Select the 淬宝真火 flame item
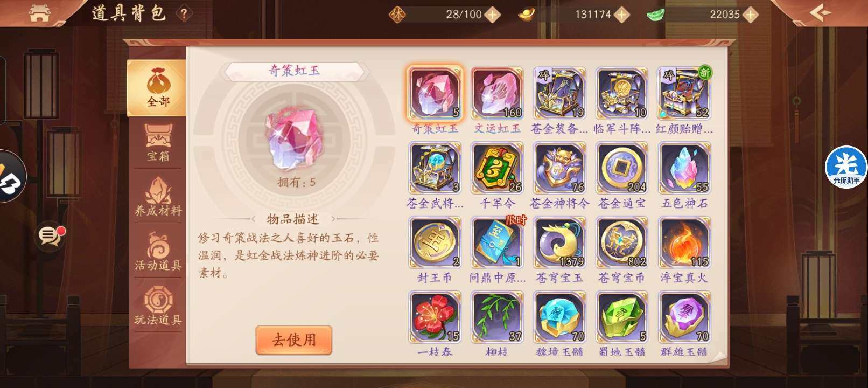 click(x=684, y=243)
